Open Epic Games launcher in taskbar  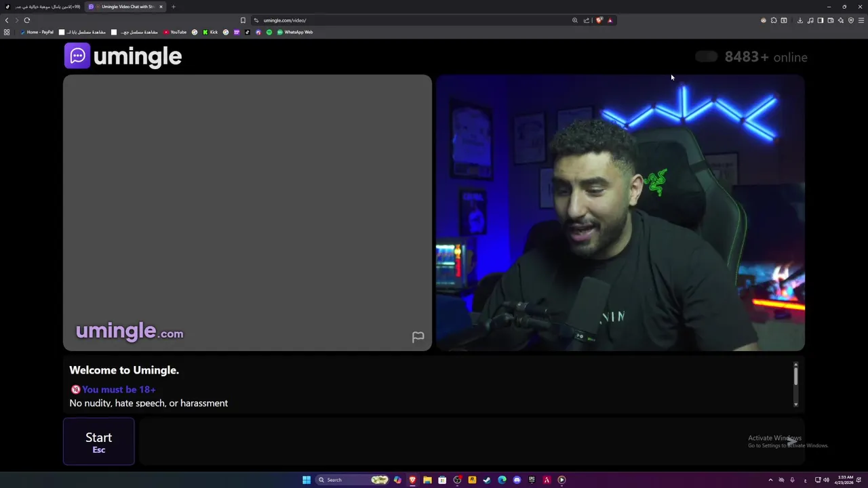click(532, 480)
